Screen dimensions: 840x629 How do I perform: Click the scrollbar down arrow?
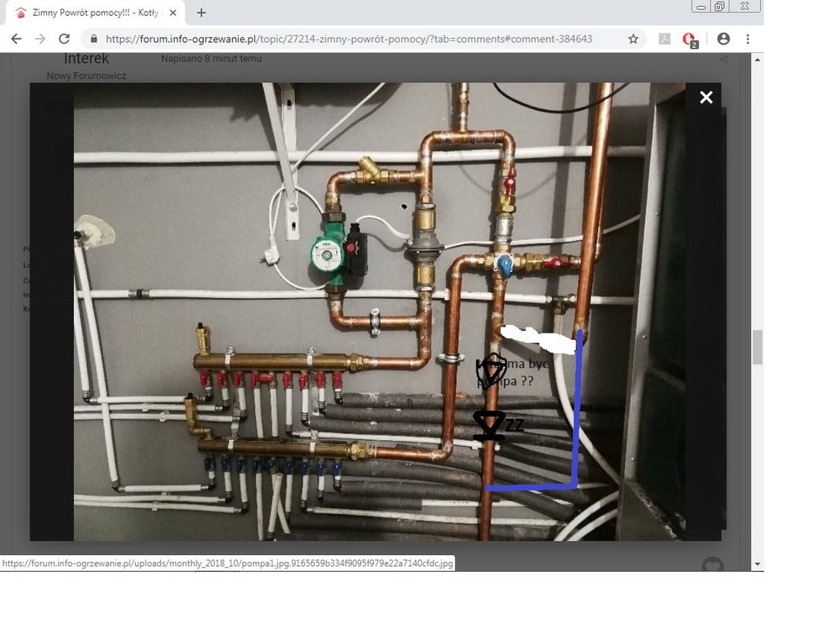tap(758, 564)
